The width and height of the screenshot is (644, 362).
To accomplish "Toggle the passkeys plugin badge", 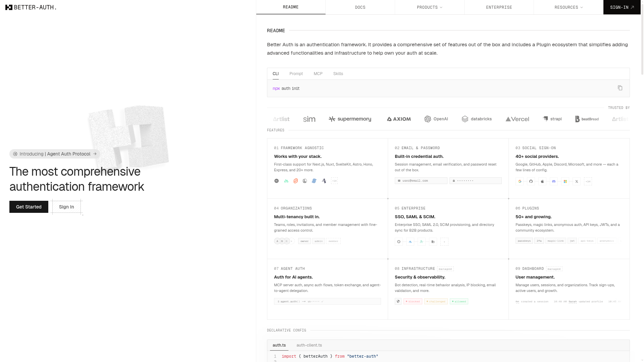I will [x=524, y=241].
